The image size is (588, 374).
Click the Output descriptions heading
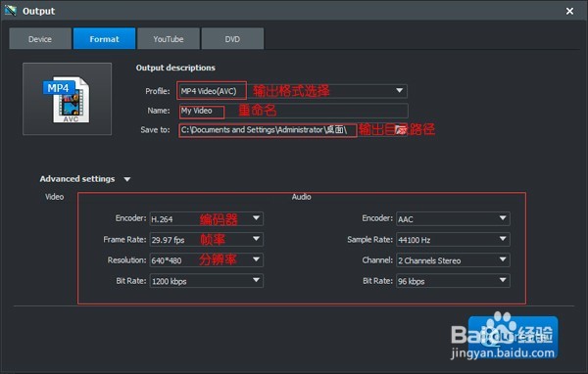(x=175, y=68)
